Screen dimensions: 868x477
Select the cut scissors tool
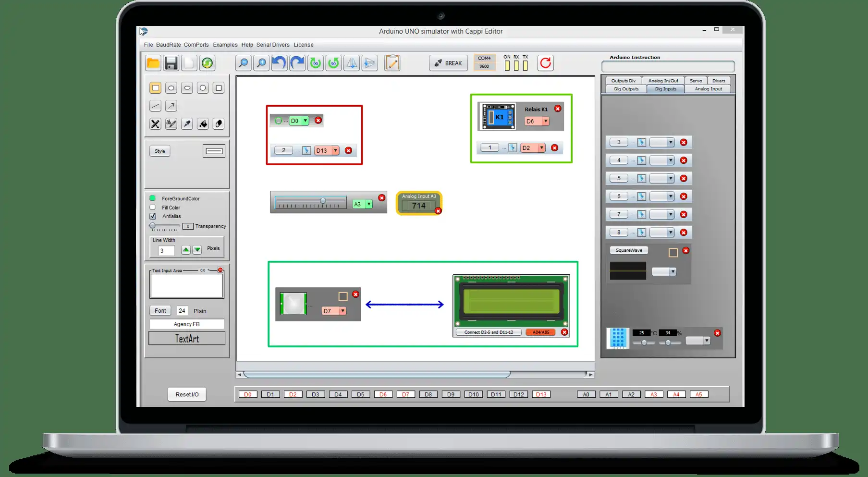point(155,124)
